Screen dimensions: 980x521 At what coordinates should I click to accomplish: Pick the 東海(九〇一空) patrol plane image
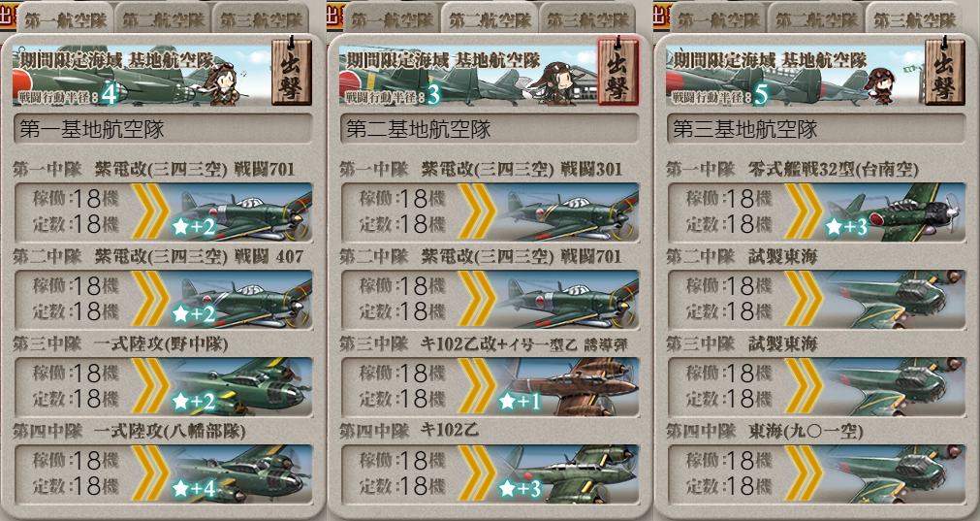coord(895,474)
